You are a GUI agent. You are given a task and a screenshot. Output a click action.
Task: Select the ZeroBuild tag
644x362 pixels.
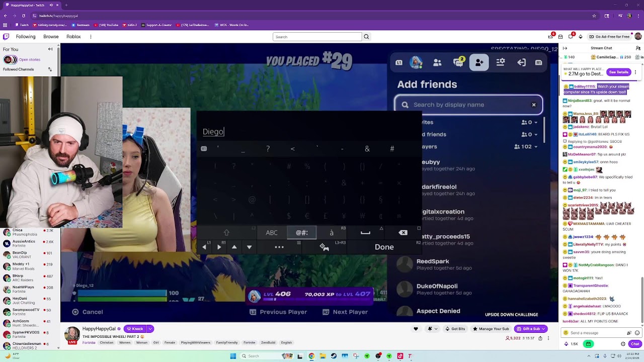tap(268, 342)
